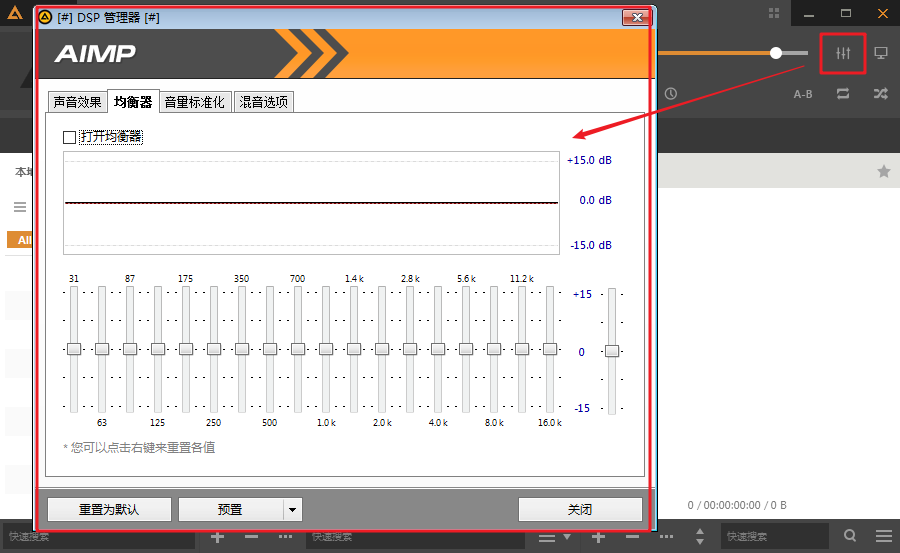The width and height of the screenshot is (900, 553).
Task: Open the 音量标准化 tab
Action: pyautogui.click(x=195, y=102)
